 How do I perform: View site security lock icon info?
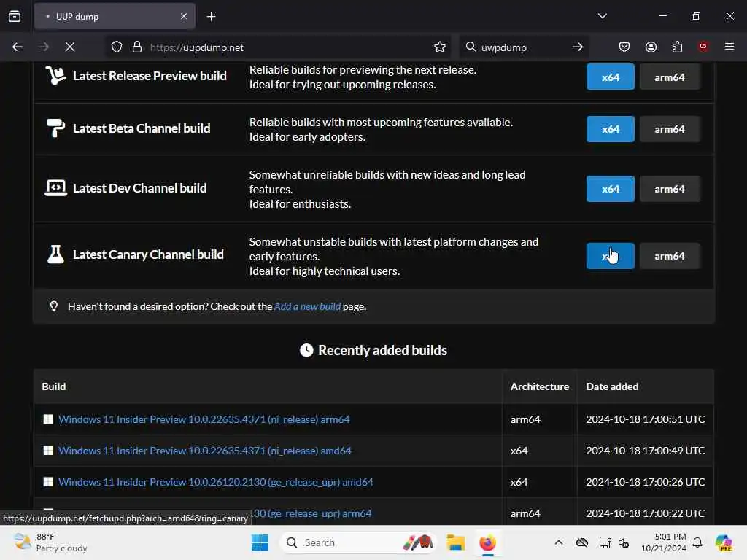[x=137, y=47]
